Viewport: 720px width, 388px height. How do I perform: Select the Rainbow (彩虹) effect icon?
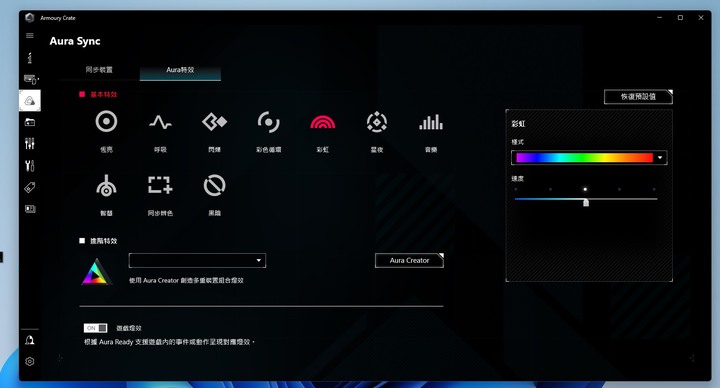(323, 122)
